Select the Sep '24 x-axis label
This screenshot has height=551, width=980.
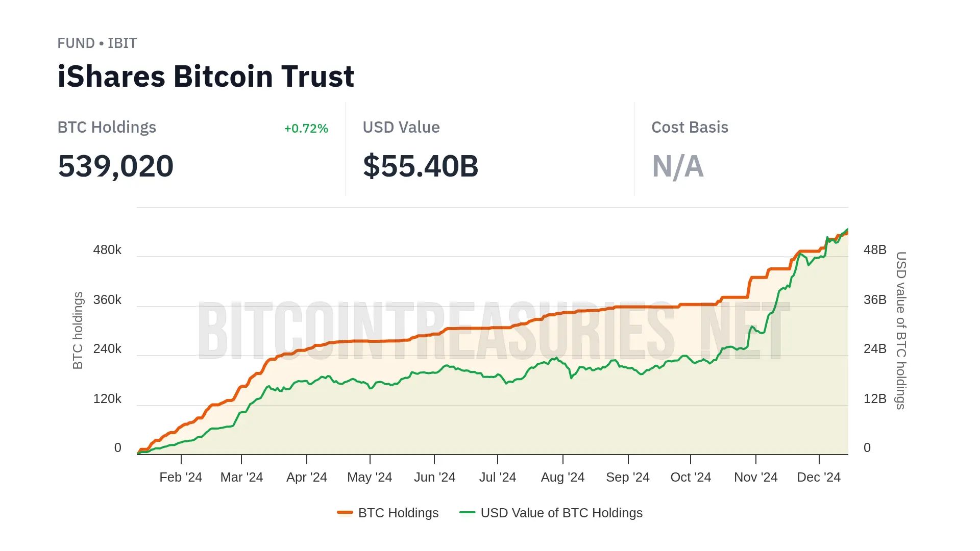coord(628,477)
